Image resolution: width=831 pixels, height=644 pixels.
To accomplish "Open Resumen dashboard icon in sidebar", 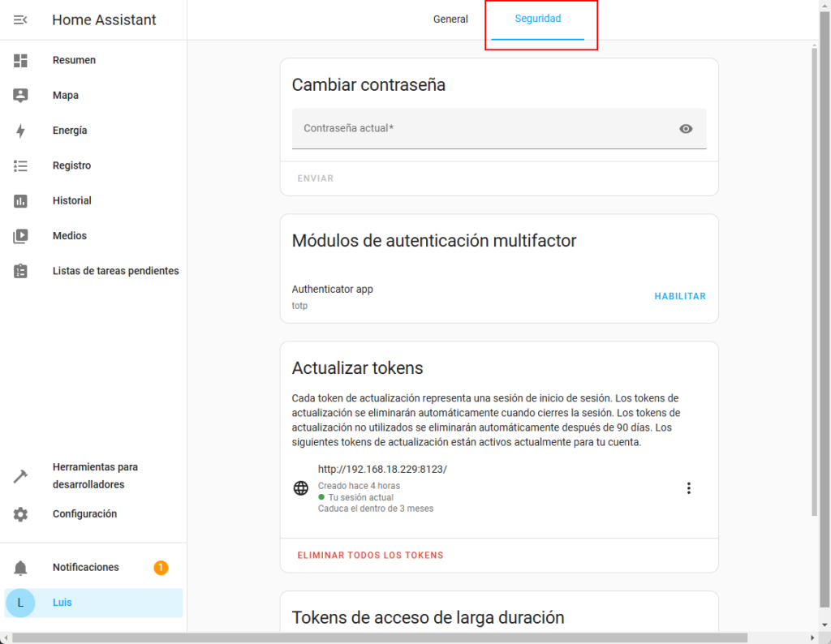I will coord(20,60).
